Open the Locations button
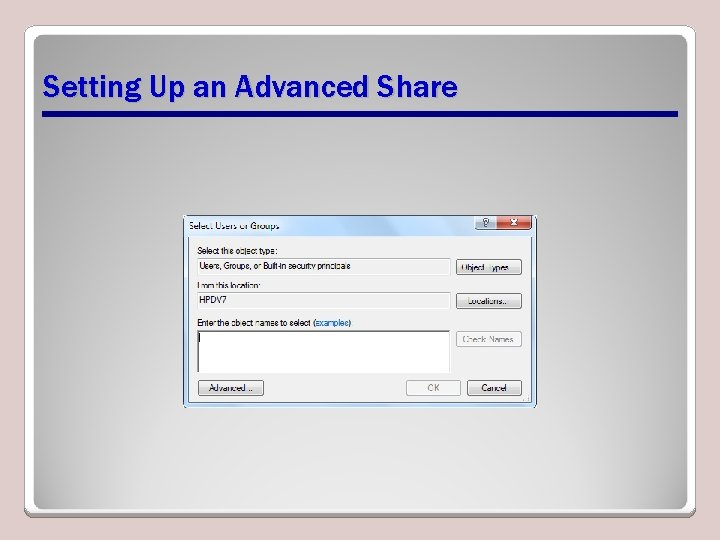Image resolution: width=720 pixels, height=540 pixels. [489, 301]
